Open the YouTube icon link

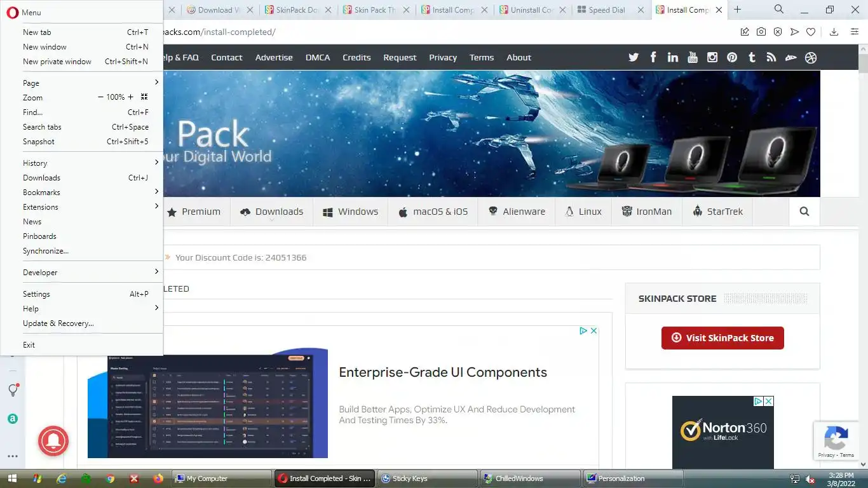point(693,57)
